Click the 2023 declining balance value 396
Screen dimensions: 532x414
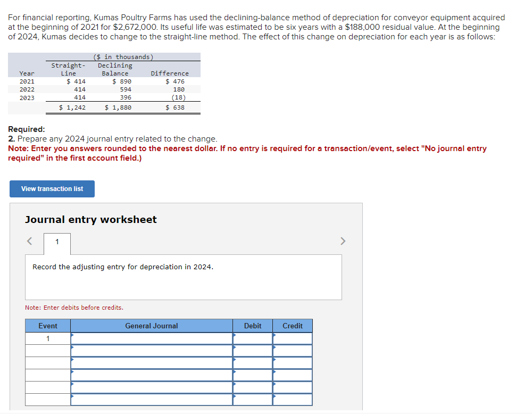[126, 97]
